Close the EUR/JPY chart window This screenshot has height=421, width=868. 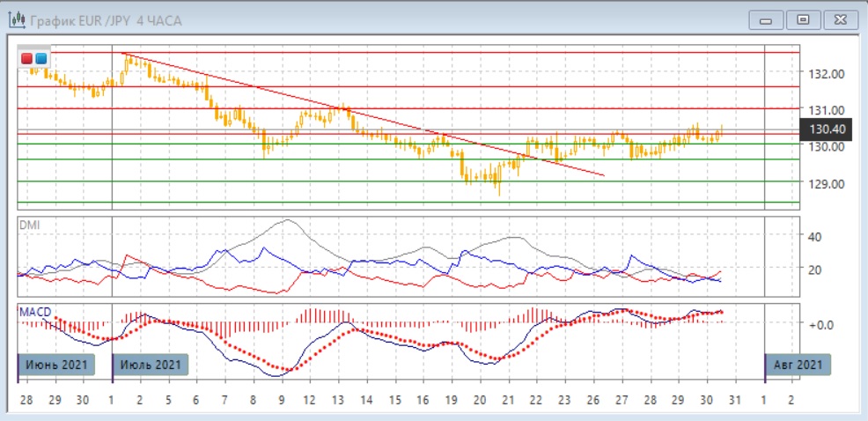point(838,19)
